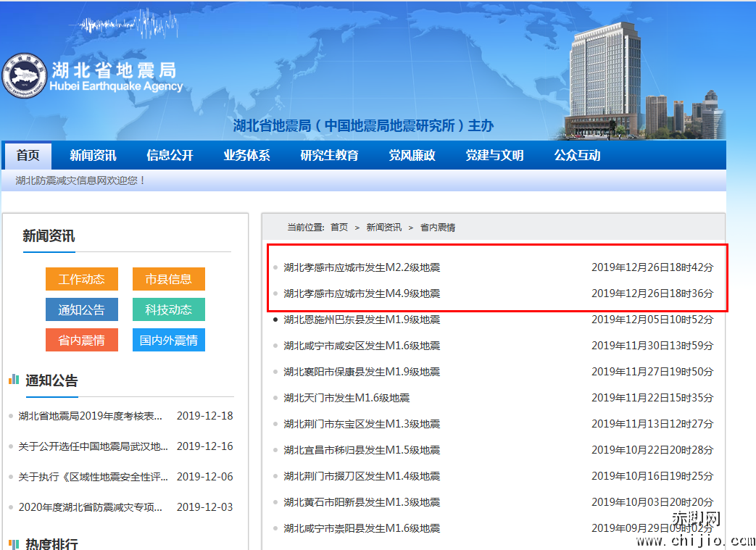The image size is (756, 550).
Task: Open the 恩施州巴东县 M1.9 earthquake report
Action: 362,320
